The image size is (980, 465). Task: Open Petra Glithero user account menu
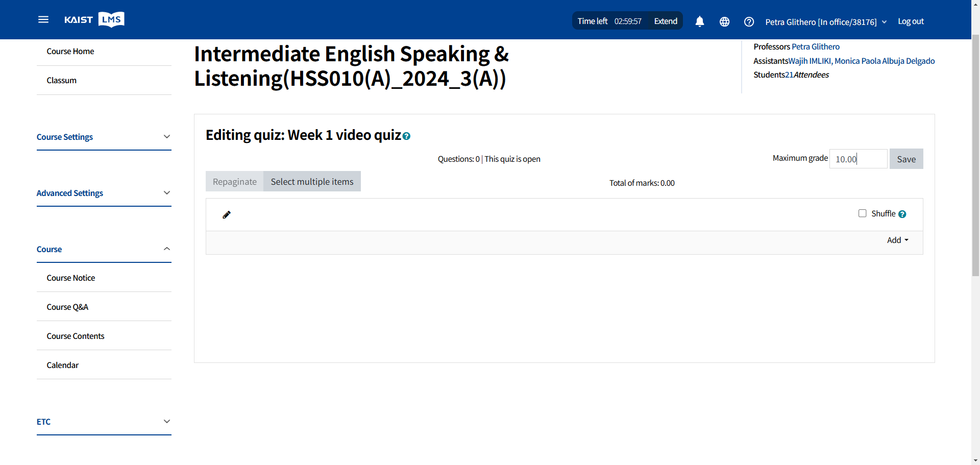click(x=825, y=22)
